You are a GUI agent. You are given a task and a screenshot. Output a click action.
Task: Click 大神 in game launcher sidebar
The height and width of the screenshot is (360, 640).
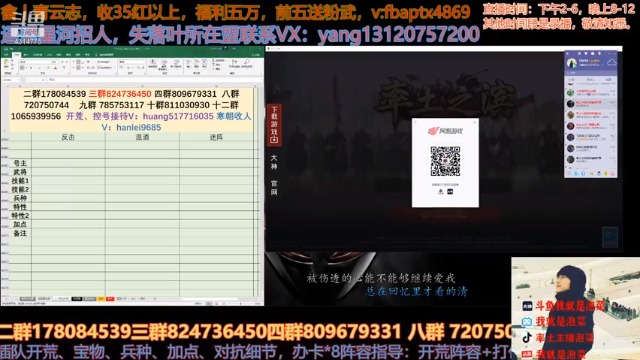[274, 162]
